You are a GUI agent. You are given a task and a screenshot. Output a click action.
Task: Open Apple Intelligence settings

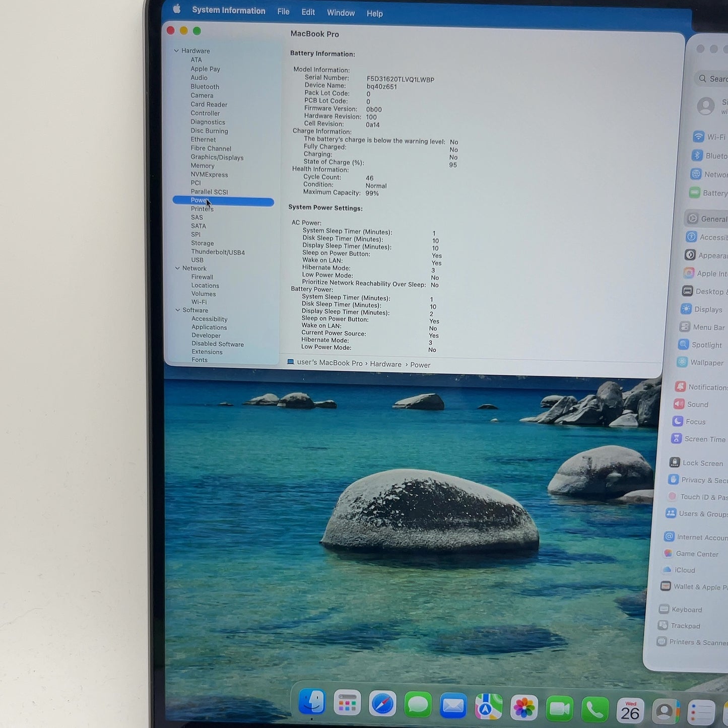click(x=705, y=274)
